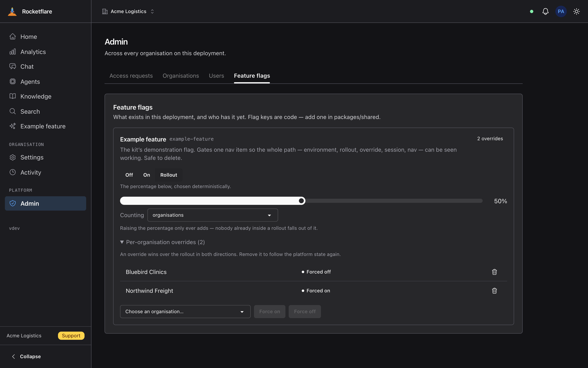This screenshot has height=368, width=588.
Task: Select Admin in the Platform section
Action: point(46,203)
